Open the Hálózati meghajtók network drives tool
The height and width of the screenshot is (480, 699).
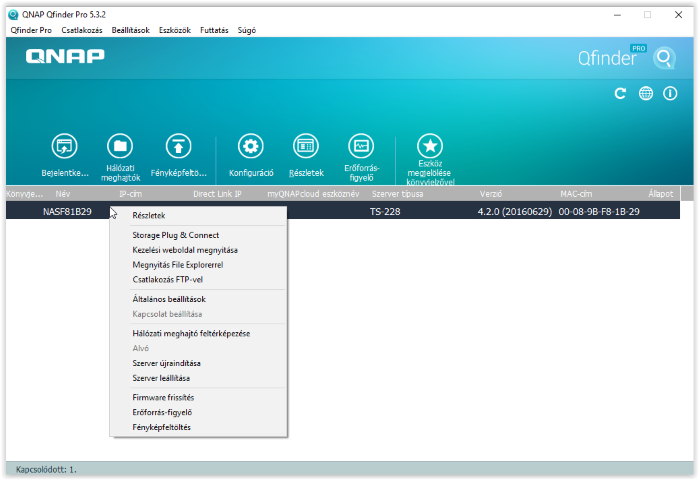[x=121, y=146]
